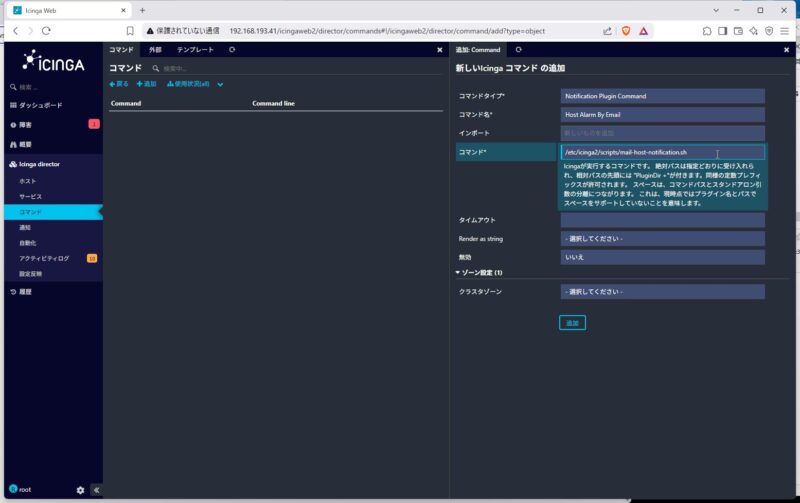This screenshot has width=800, height=503.
Task: Open the Overview (概要) sidebar entry
Action: (21, 144)
